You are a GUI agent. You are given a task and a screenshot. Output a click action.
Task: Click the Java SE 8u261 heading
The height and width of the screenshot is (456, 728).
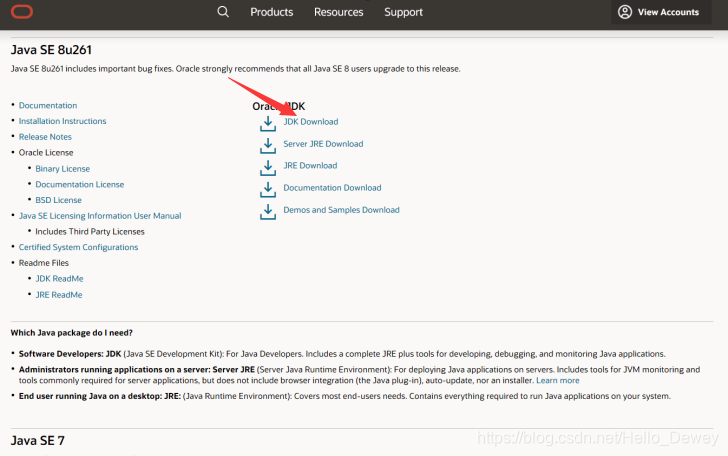(x=51, y=50)
